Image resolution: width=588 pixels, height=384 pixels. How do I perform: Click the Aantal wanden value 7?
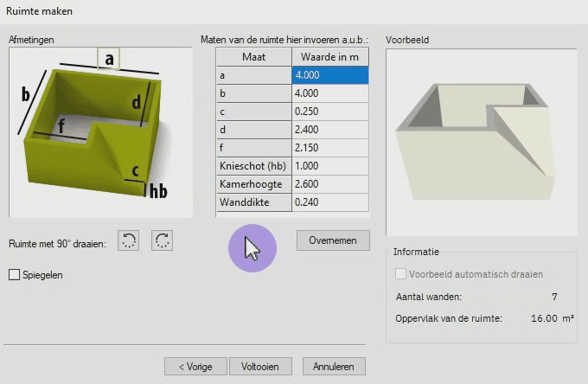(x=554, y=297)
